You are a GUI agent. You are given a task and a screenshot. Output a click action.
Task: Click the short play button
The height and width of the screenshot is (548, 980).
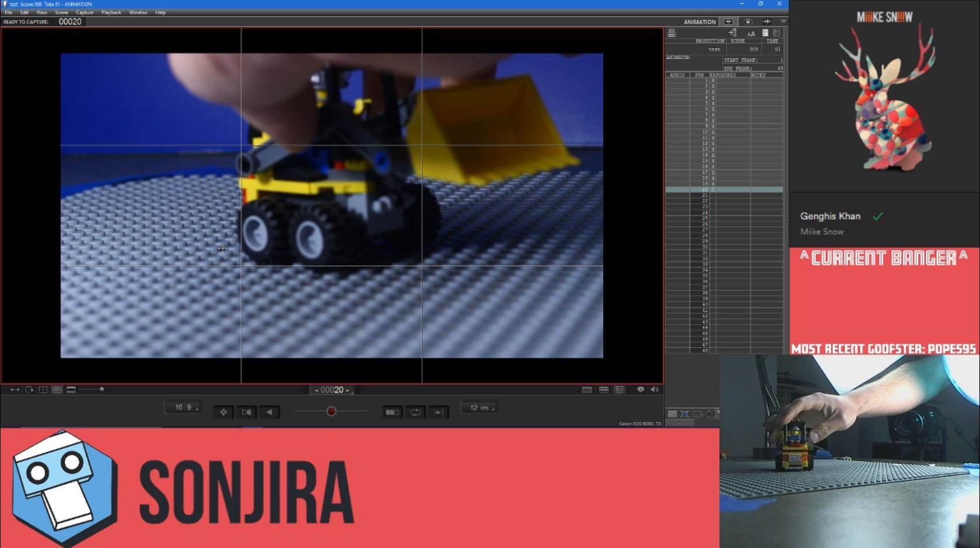pos(393,412)
